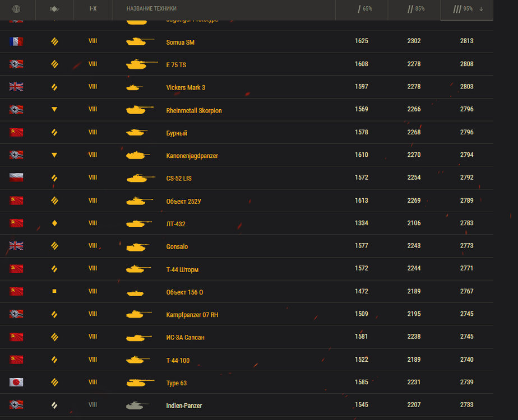
Task: Select the 2207 value for Indien-Panzer
Action: point(414,405)
